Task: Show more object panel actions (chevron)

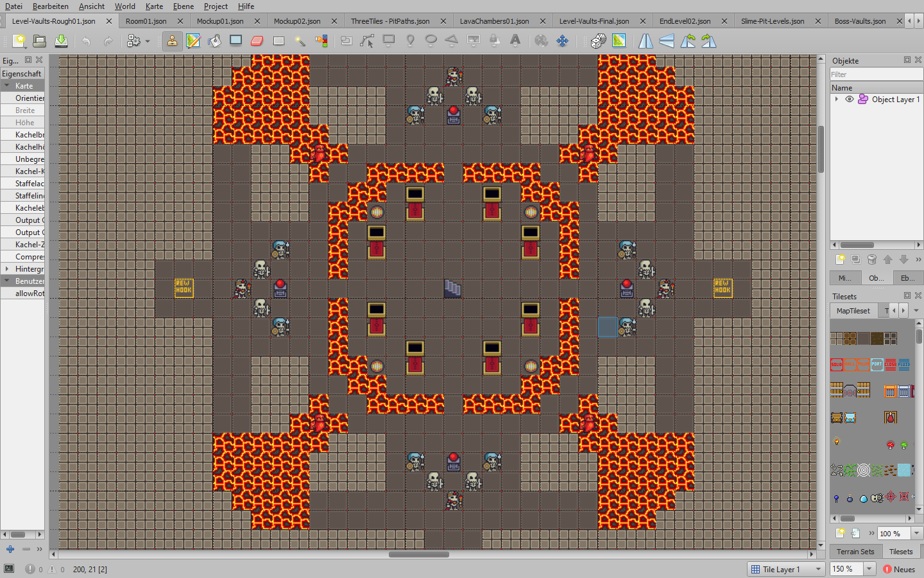Action: pos(918,259)
